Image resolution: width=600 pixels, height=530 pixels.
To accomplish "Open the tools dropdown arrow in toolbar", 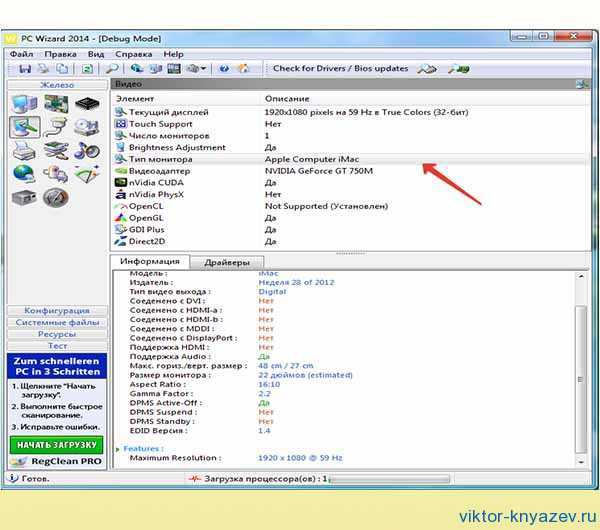I will 203,69.
